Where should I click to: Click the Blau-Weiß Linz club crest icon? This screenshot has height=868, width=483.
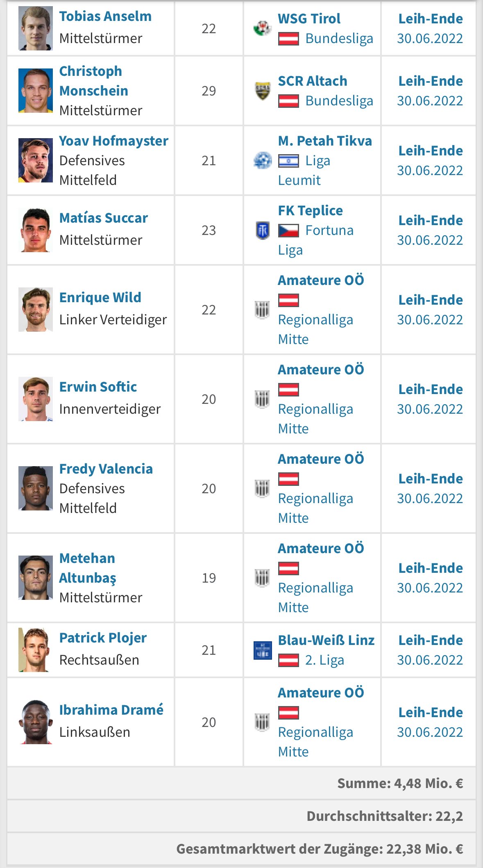[x=262, y=650]
